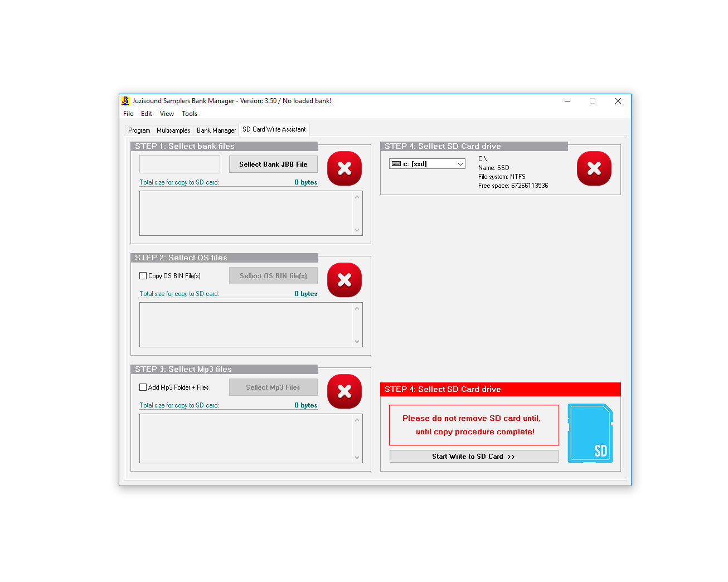Open the Tools menu
The image size is (728, 582).
(x=190, y=114)
